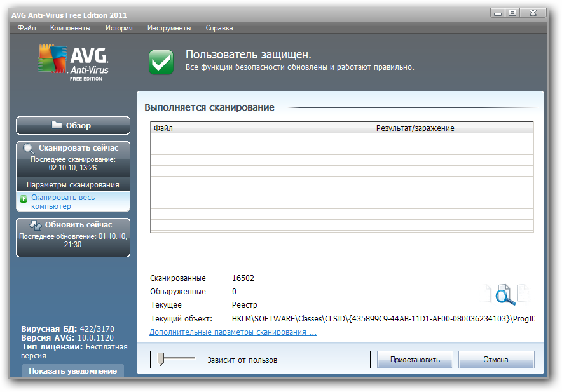The image size is (562, 392).
Task: Open Параметры сканирования
Action: 73,184
